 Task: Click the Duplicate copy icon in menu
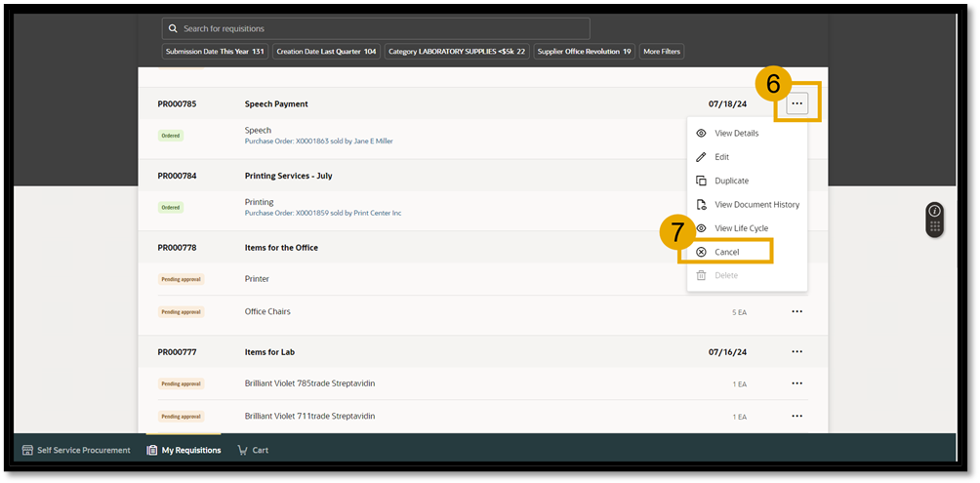tap(701, 181)
